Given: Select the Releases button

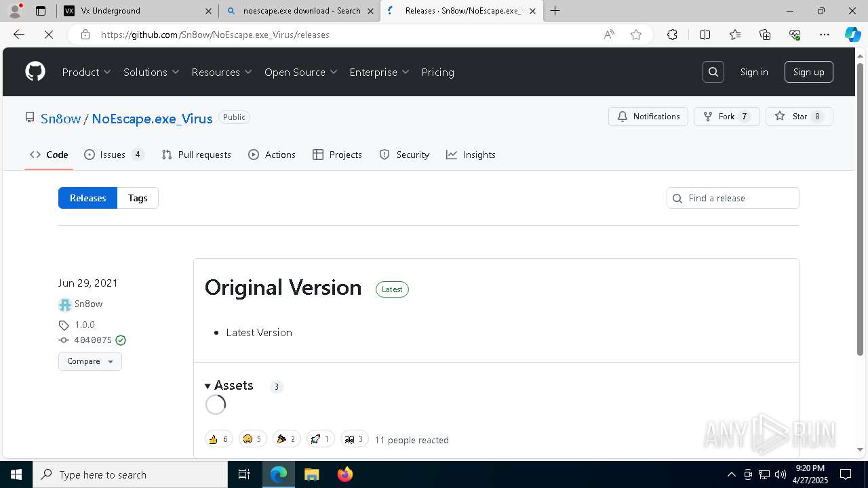Looking at the screenshot, I should pos(88,198).
